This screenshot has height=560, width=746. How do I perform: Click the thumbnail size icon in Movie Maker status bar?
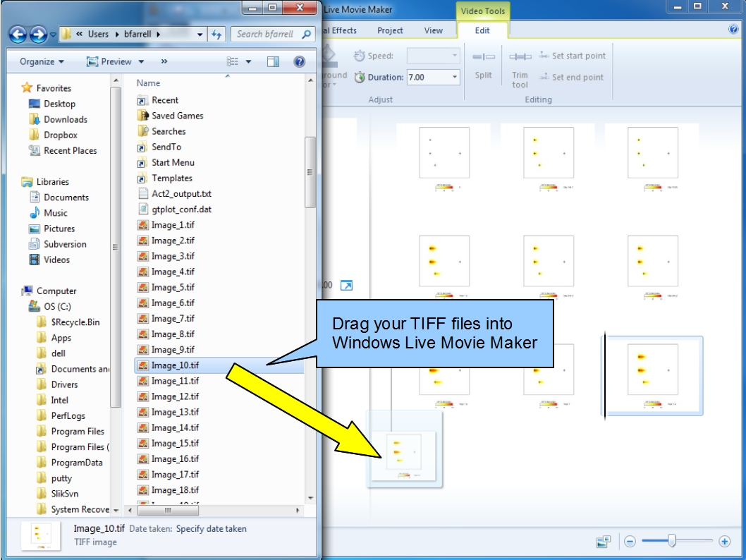[x=604, y=542]
